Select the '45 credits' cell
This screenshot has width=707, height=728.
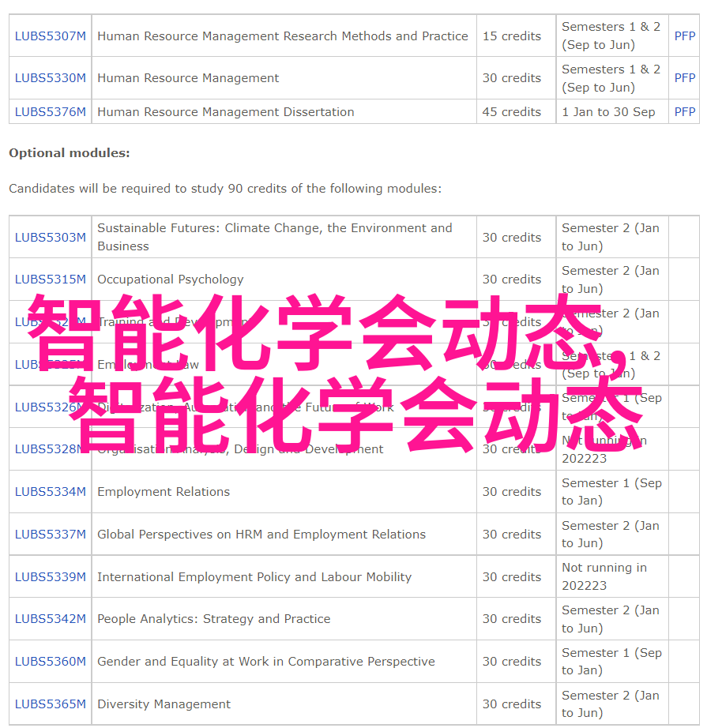516,111
